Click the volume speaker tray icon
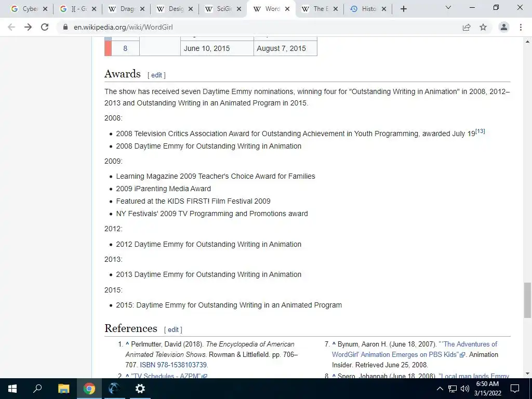Viewport: 532px width, 399px height. (465, 389)
